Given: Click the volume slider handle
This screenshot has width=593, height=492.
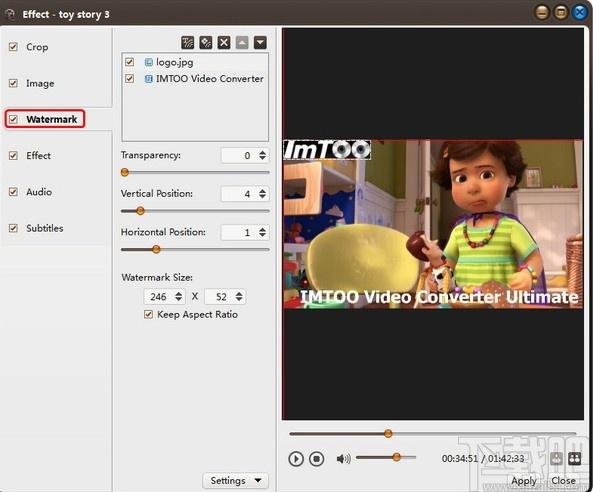Looking at the screenshot, I should (x=396, y=457).
